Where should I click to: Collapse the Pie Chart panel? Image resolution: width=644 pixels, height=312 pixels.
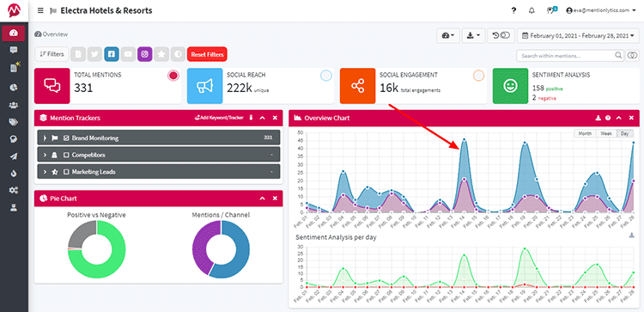(263, 199)
